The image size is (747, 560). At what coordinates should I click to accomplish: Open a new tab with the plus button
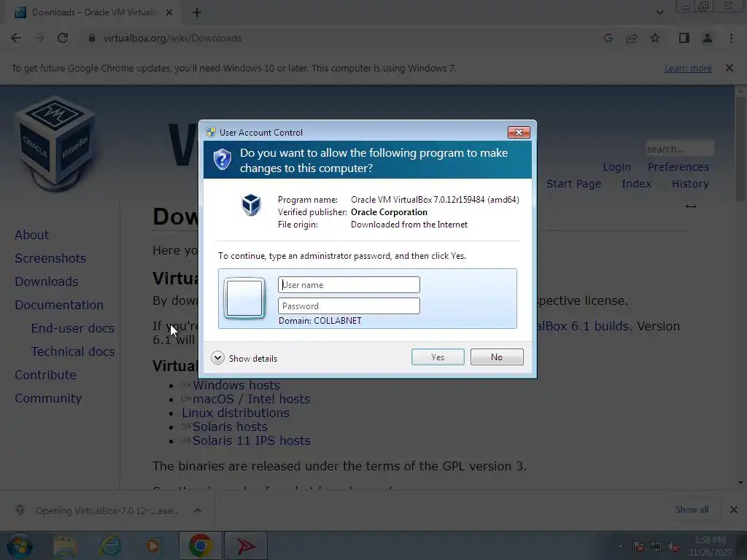(197, 12)
